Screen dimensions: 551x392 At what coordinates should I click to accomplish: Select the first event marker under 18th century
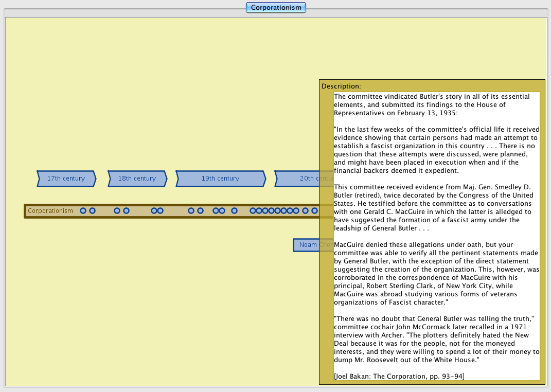point(117,211)
